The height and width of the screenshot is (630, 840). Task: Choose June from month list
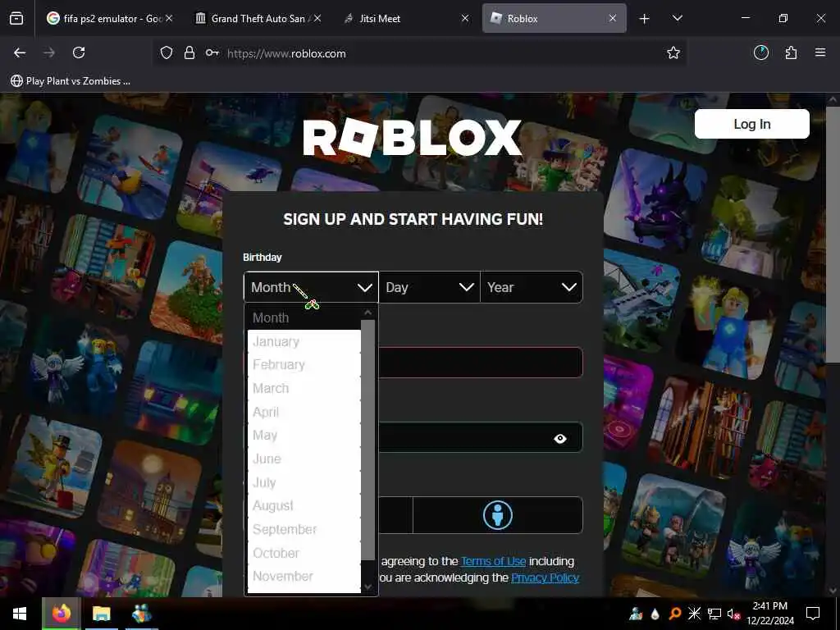[x=304, y=459]
